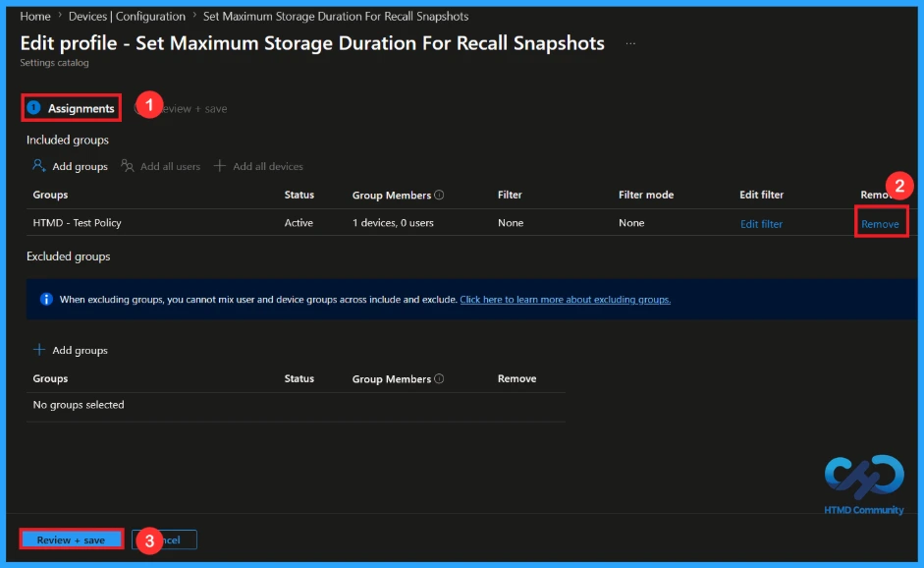Open the ellipsis menu beside the title
The height and width of the screenshot is (568, 924).
point(630,43)
